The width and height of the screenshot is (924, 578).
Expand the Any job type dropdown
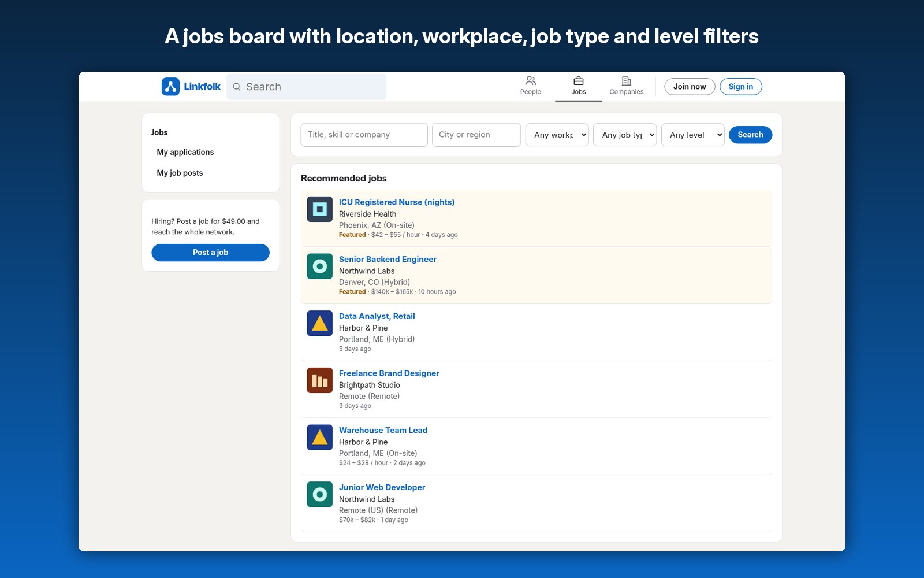(x=625, y=135)
